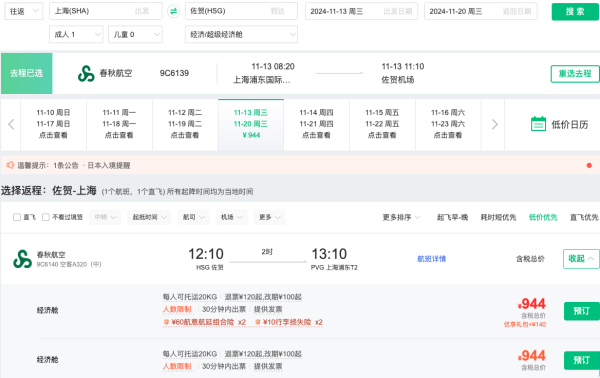Image resolution: width=600 pixels, height=378 pixels.
Task: Click red notification dot on notice bar
Action: pos(589,165)
